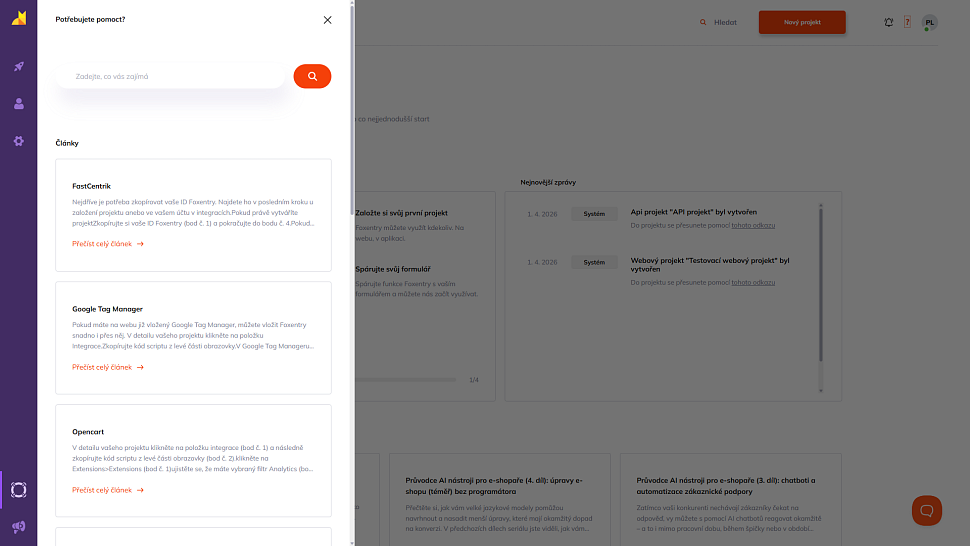Click the question mark help icon
970x546 pixels.
click(x=907, y=22)
